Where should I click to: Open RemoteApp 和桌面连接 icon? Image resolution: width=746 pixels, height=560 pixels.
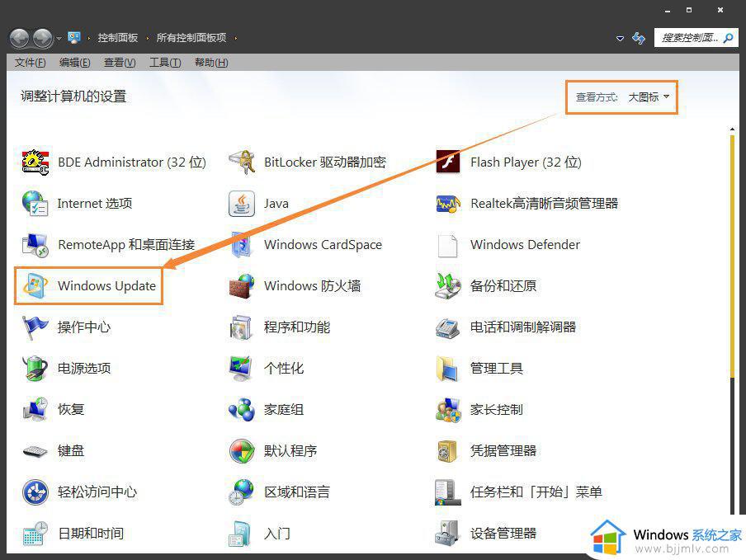pos(35,245)
